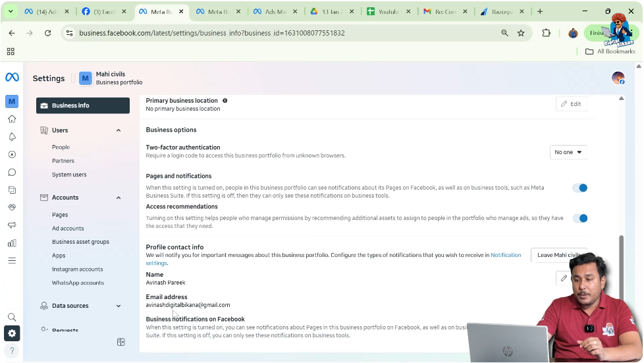Screen dimensions: 644x363
Task: Switch to the Gmail Re: tab
Action: point(445,11)
